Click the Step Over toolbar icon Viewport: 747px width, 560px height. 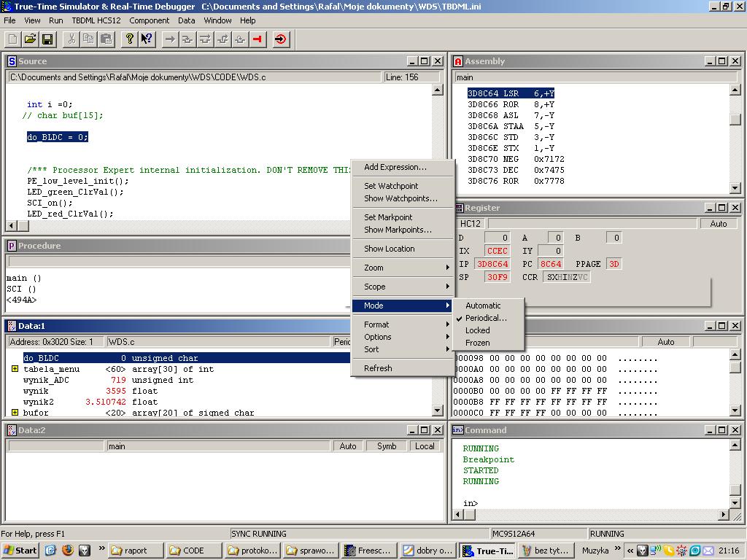(x=205, y=39)
